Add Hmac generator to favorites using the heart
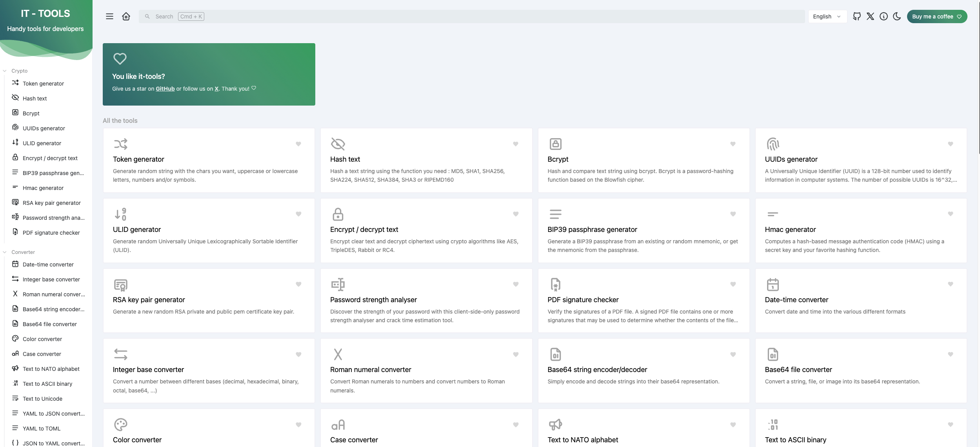Viewport: 980px width, 447px height. click(950, 214)
